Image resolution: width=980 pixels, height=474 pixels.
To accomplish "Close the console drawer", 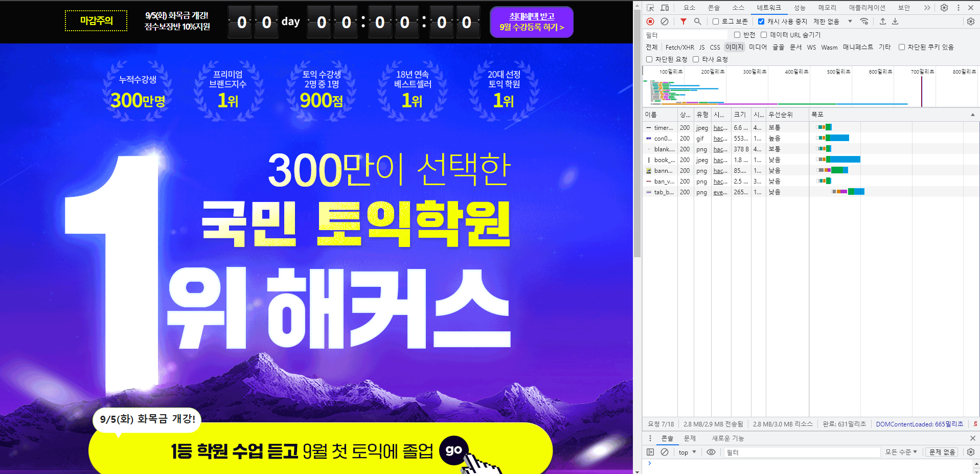I will click(972, 438).
